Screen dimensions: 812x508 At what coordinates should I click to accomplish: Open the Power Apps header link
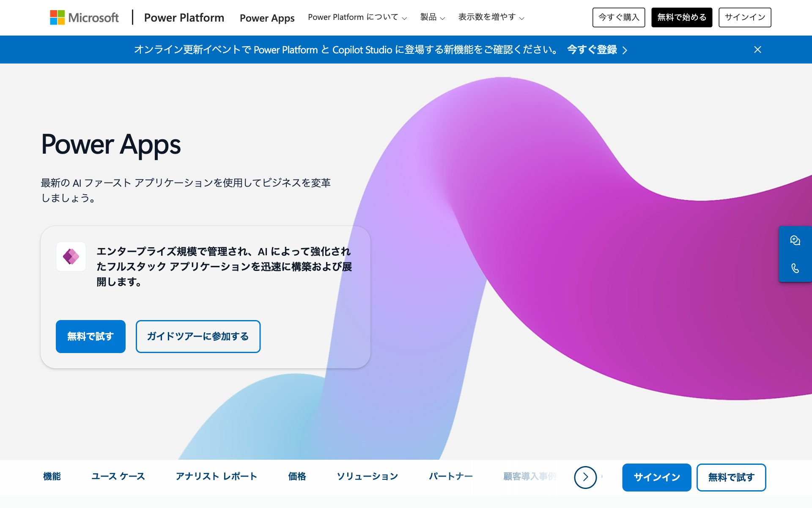pyautogui.click(x=267, y=18)
